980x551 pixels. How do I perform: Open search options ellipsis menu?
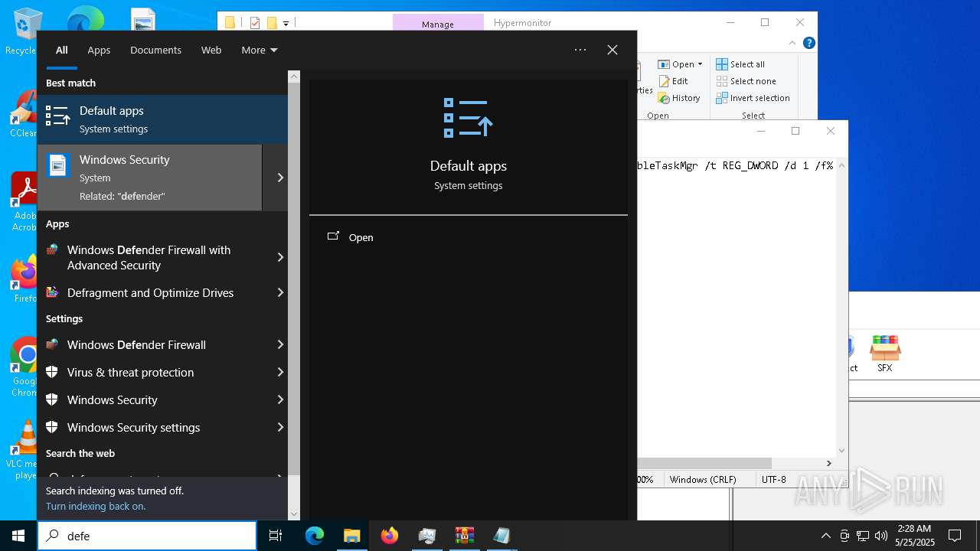580,50
